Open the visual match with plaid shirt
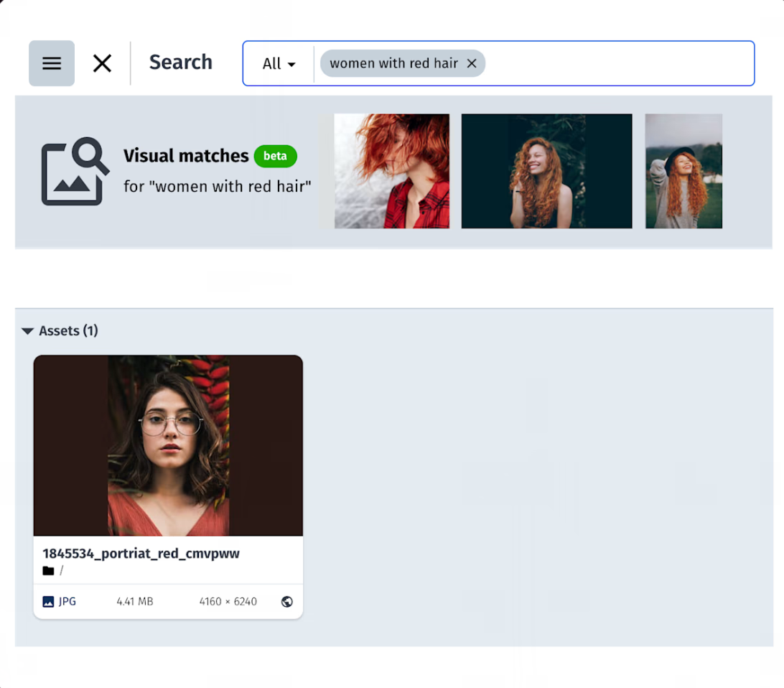This screenshot has width=784, height=688. 392,171
